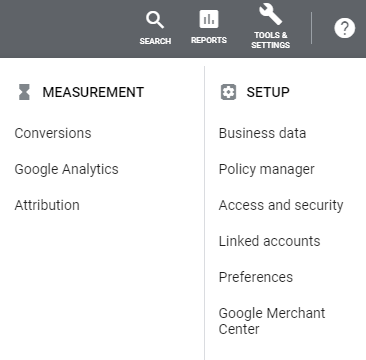Click the Setup gear icon

(x=228, y=92)
